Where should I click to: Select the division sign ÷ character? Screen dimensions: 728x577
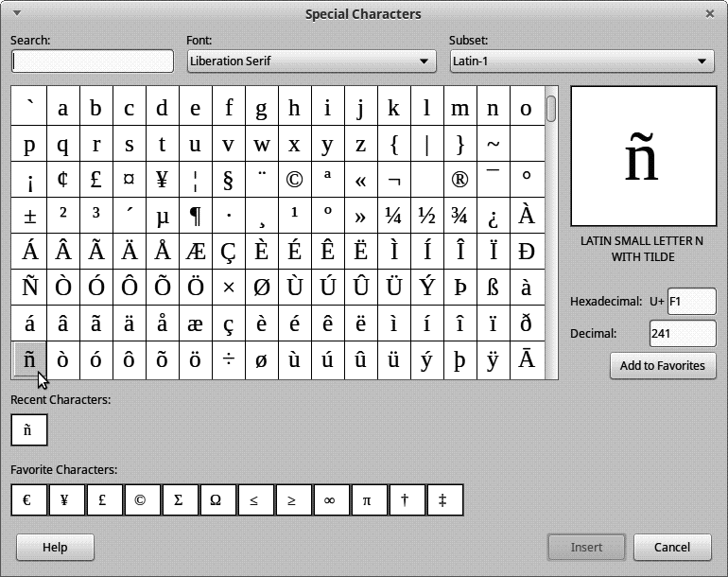click(228, 359)
